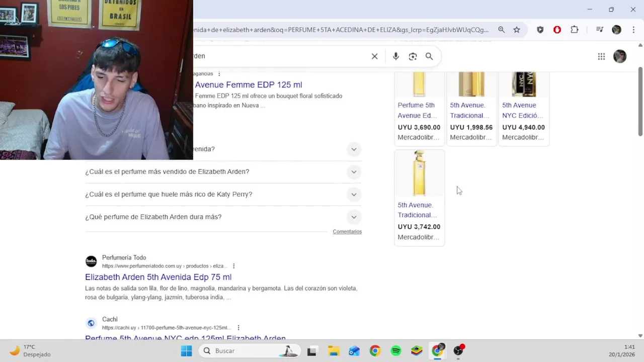The image size is (644, 362).
Task: Open 'Elizabeth Arden 5th Avenida Edp 75 ml' result
Action: [x=158, y=277]
